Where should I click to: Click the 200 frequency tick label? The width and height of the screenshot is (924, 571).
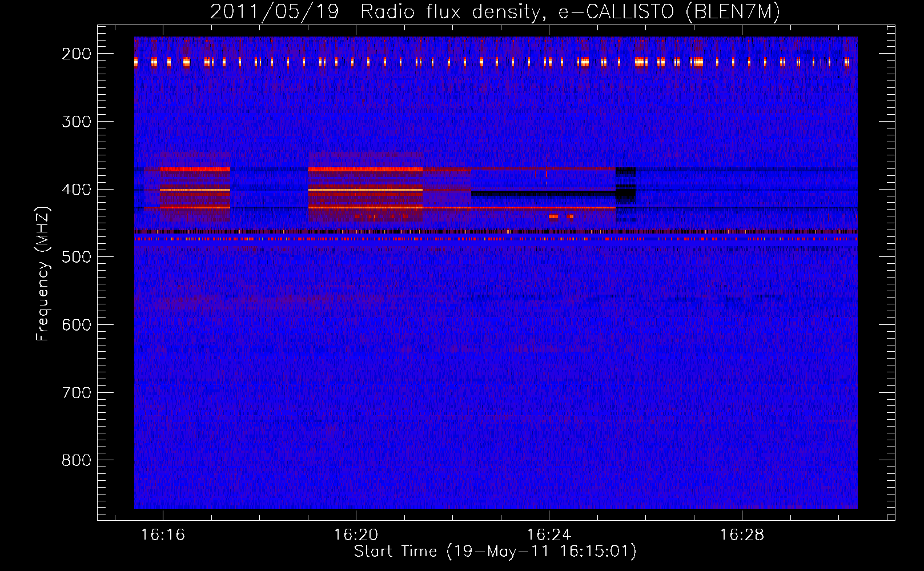[x=77, y=54]
